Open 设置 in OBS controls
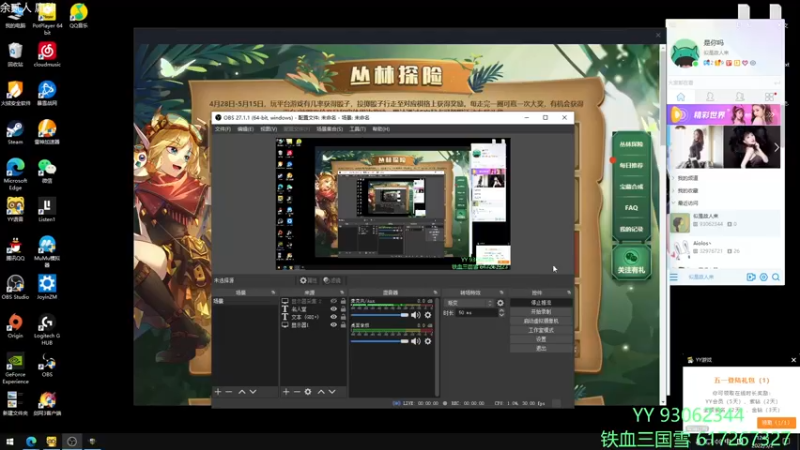This screenshot has height=450, width=800. tap(541, 339)
